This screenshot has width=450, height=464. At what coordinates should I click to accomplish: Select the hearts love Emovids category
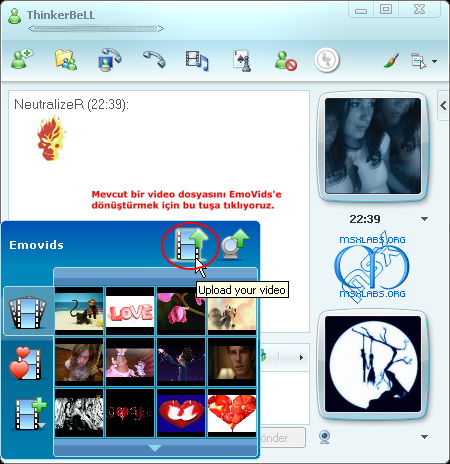[x=26, y=363]
